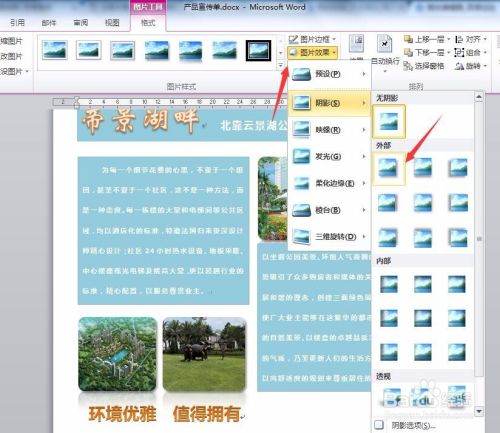This screenshot has height=433, width=500.
Task: Switch to the 审阅 review tab
Action: 81,23
